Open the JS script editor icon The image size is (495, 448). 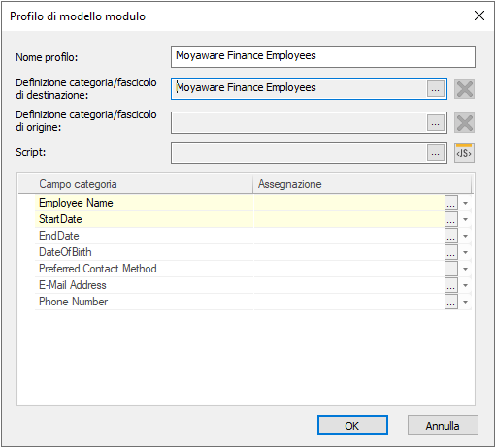(464, 152)
